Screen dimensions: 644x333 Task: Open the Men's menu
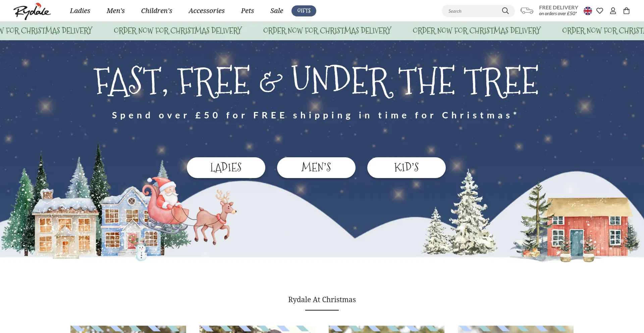(115, 11)
